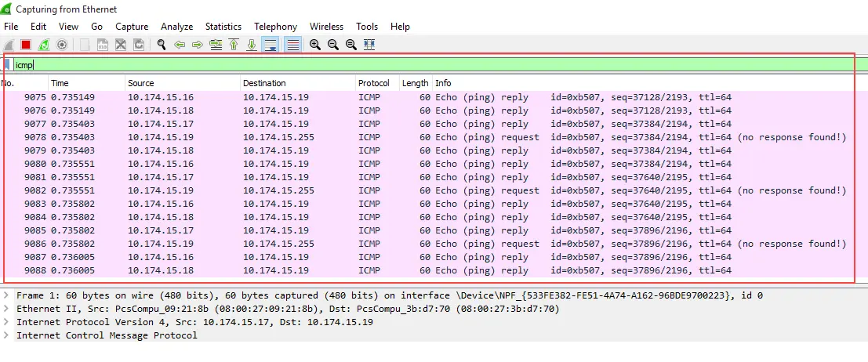Jump to the first packet icon
This screenshot has width=868, height=362.
point(234,45)
